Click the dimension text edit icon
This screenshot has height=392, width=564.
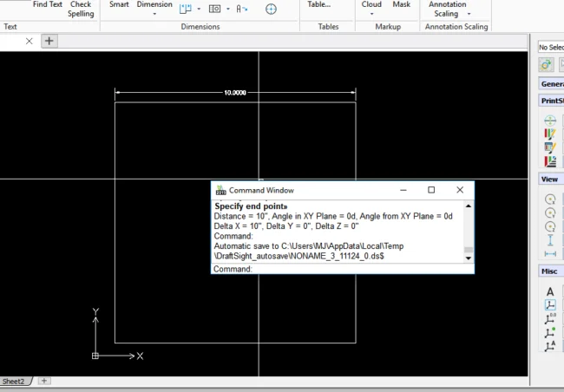(242, 9)
